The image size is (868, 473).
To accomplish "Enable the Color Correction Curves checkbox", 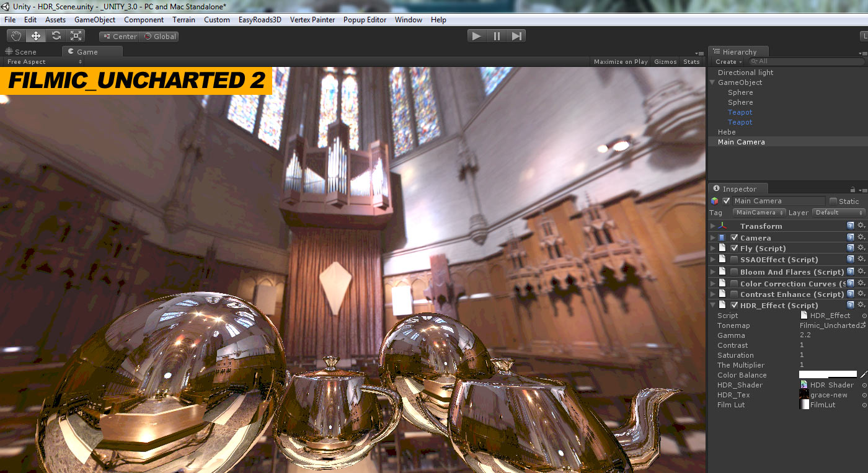I will [x=734, y=283].
